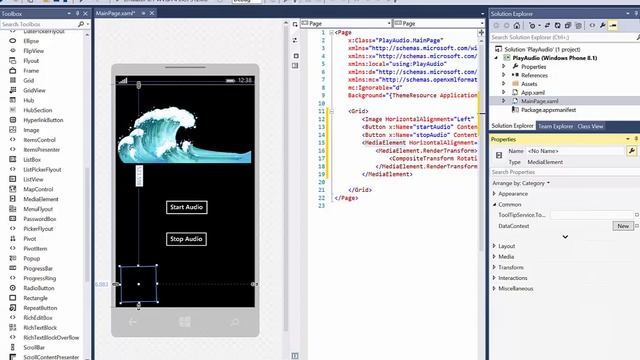Open the right Page member dropdown

point(439,24)
